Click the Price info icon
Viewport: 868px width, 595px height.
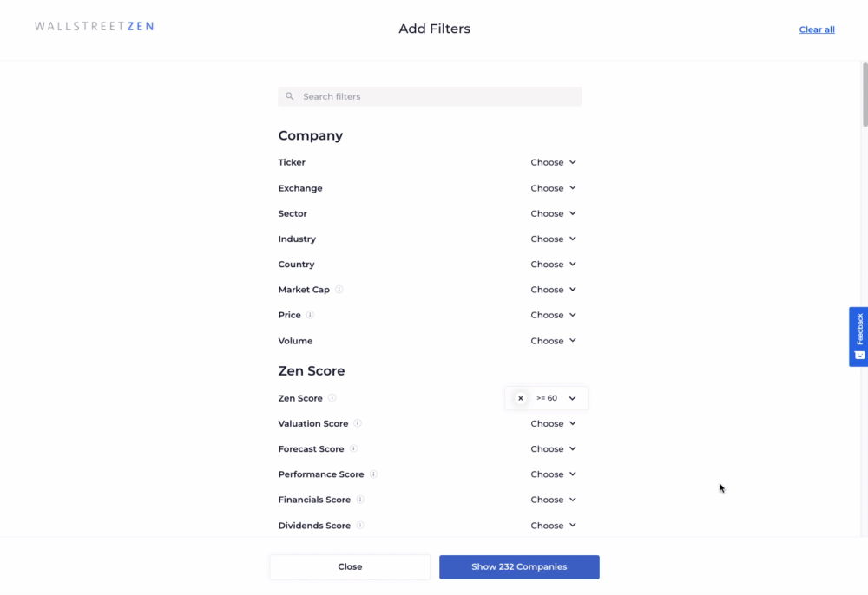coord(310,315)
